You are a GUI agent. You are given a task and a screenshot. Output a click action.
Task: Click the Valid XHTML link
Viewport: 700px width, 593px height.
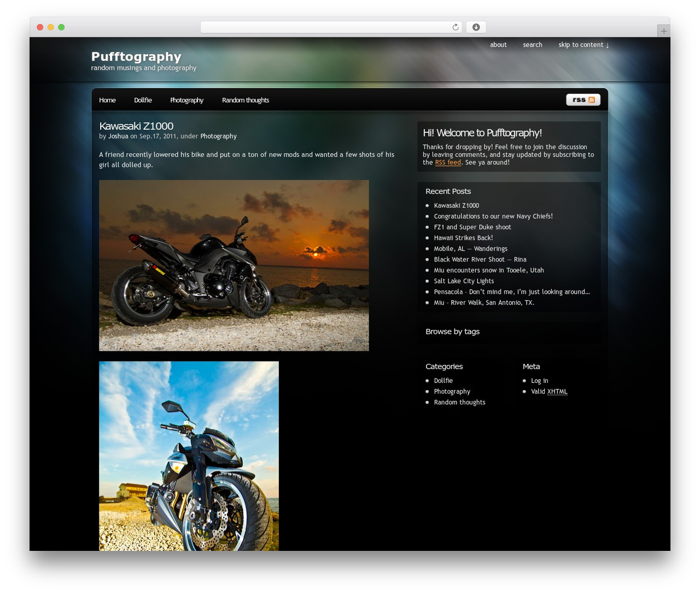(549, 392)
